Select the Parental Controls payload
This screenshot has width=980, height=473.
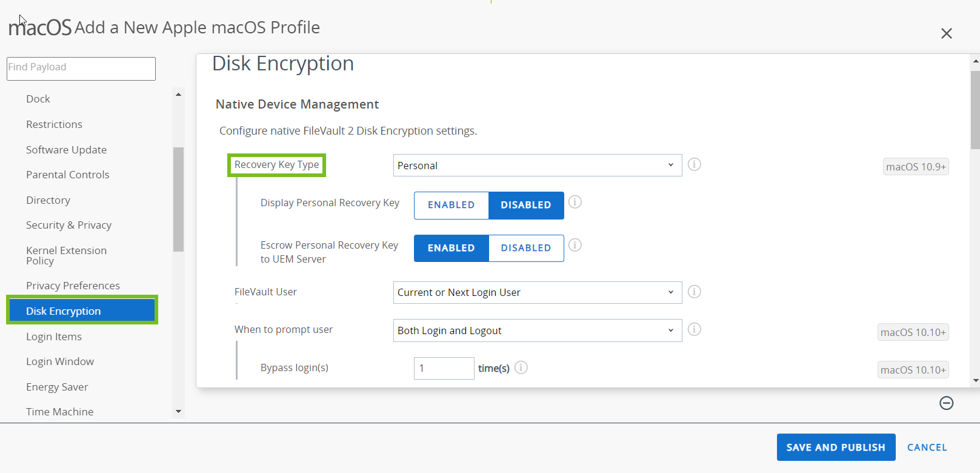click(67, 175)
